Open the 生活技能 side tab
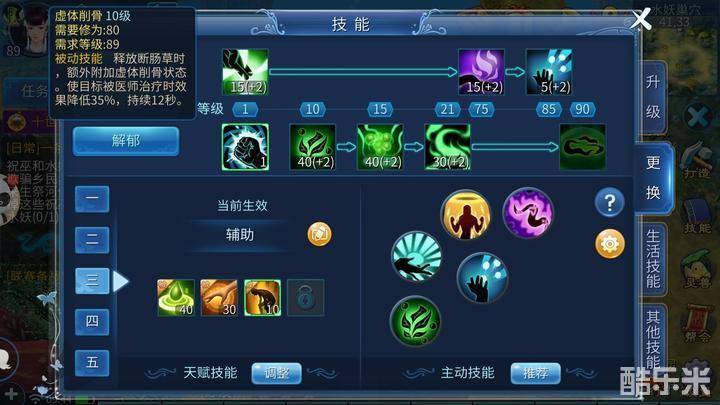720x405 pixels. [653, 259]
